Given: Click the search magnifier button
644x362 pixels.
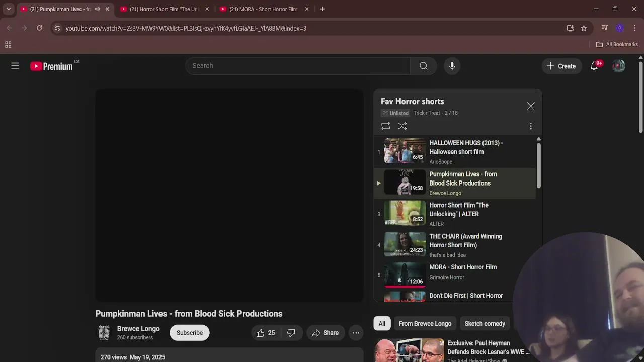Looking at the screenshot, I should tap(424, 66).
